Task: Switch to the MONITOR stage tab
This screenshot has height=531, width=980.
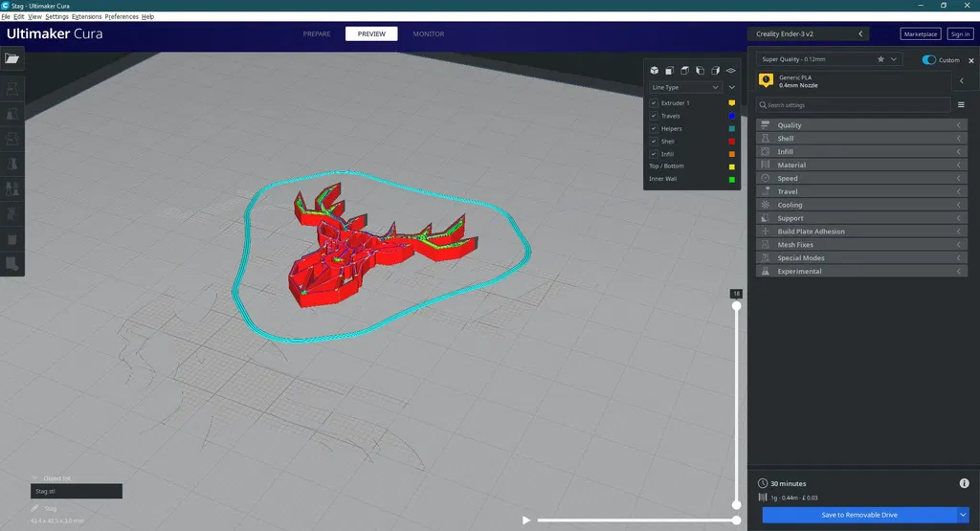Action: tap(428, 33)
